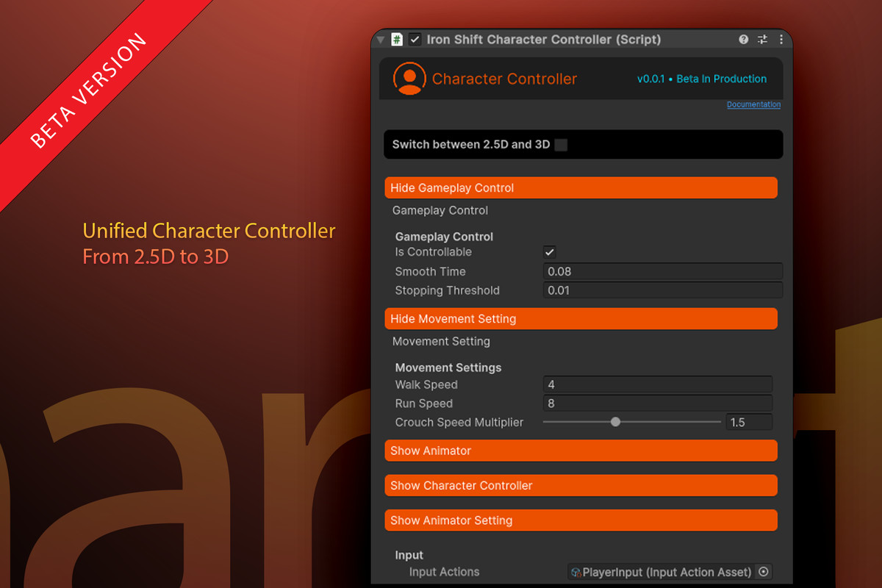Click the Character Controller avatar logo

pyautogui.click(x=409, y=79)
